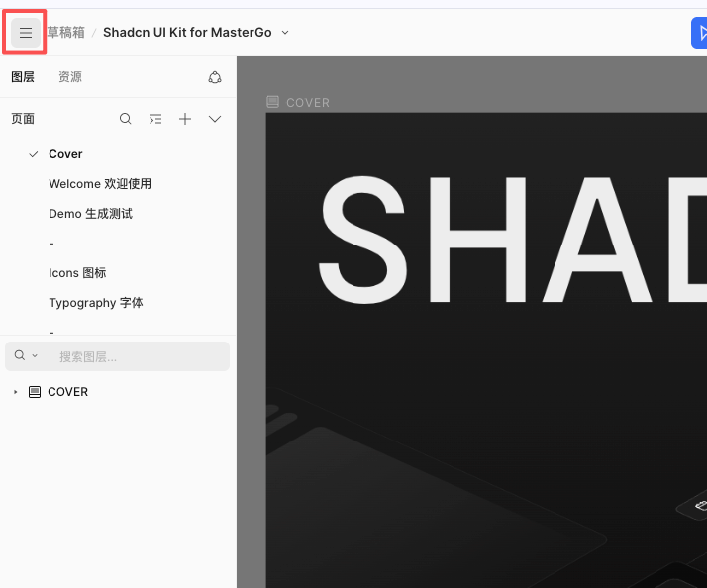Viewport: 707px width, 588px height.
Task: Click the Shadcn UI Kit for MasterGo title
Action: 187,33
